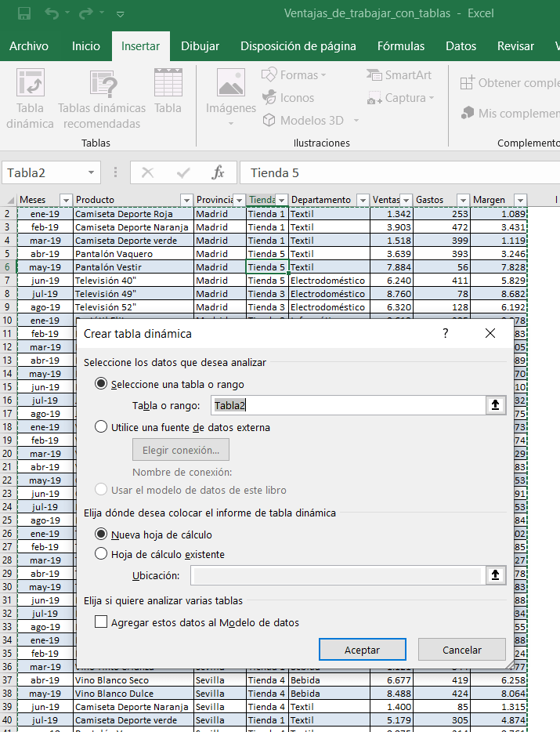Click the Iconos button

(x=288, y=97)
